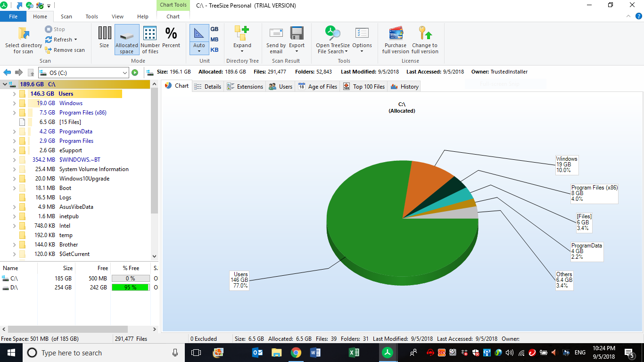Open Word from the taskbar

click(x=315, y=353)
